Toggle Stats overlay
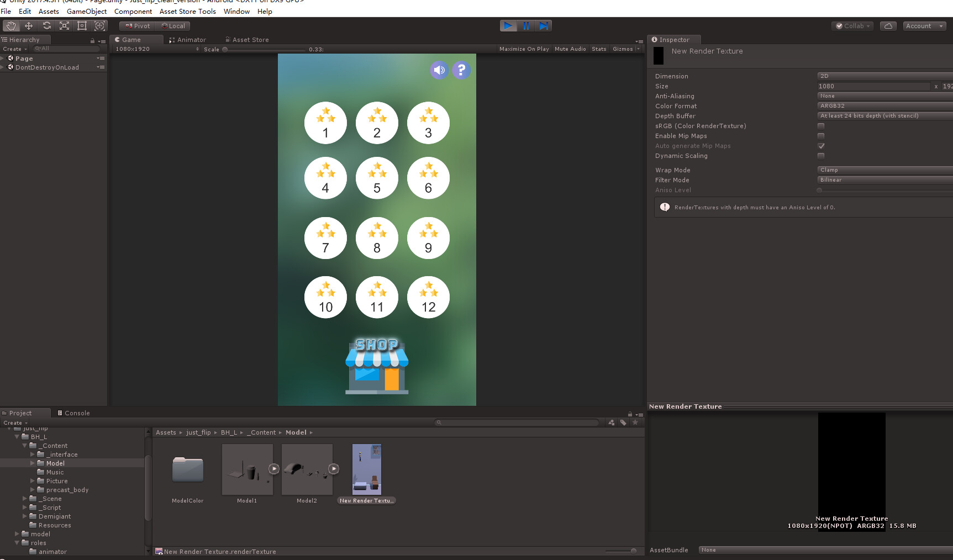Viewport: 953px width, 560px height. (599, 49)
